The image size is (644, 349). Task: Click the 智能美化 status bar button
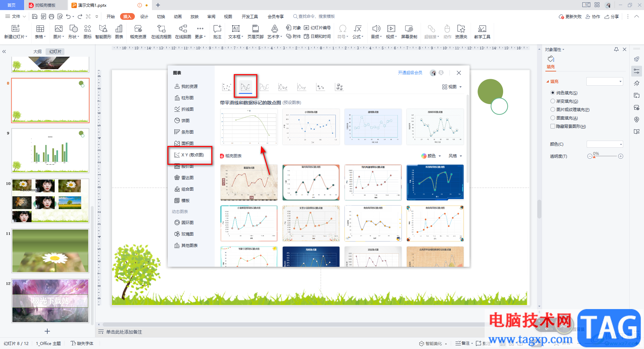(x=433, y=343)
